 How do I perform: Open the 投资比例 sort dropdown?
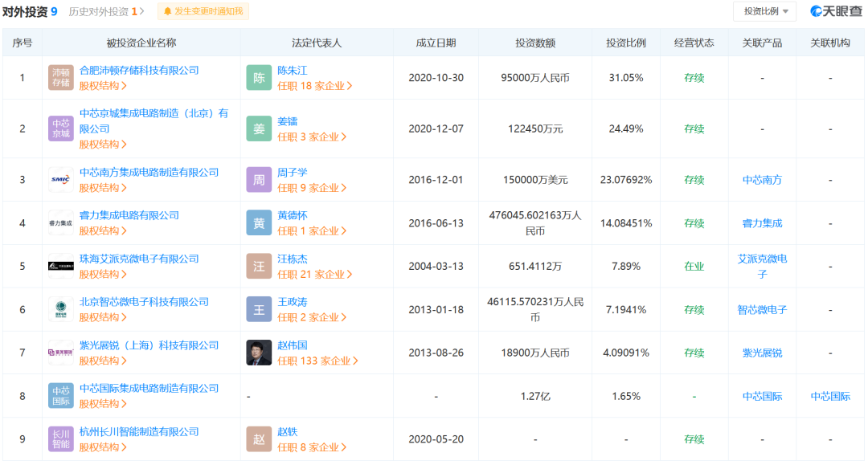point(764,11)
